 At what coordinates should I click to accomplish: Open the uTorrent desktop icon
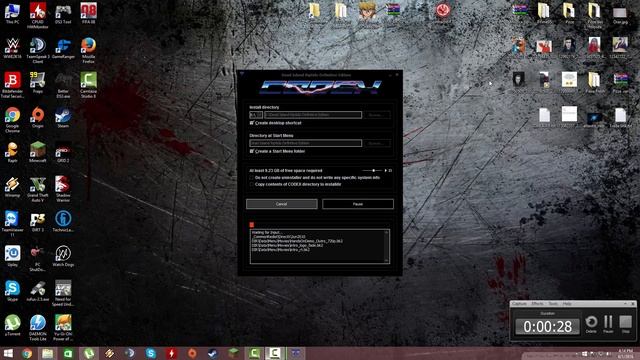pyautogui.click(x=12, y=325)
